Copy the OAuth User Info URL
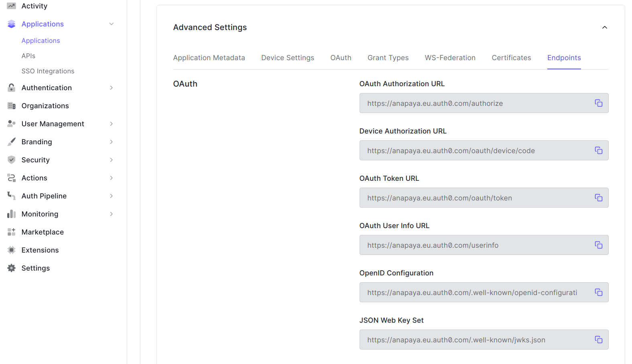The image size is (632, 364). coord(598,245)
